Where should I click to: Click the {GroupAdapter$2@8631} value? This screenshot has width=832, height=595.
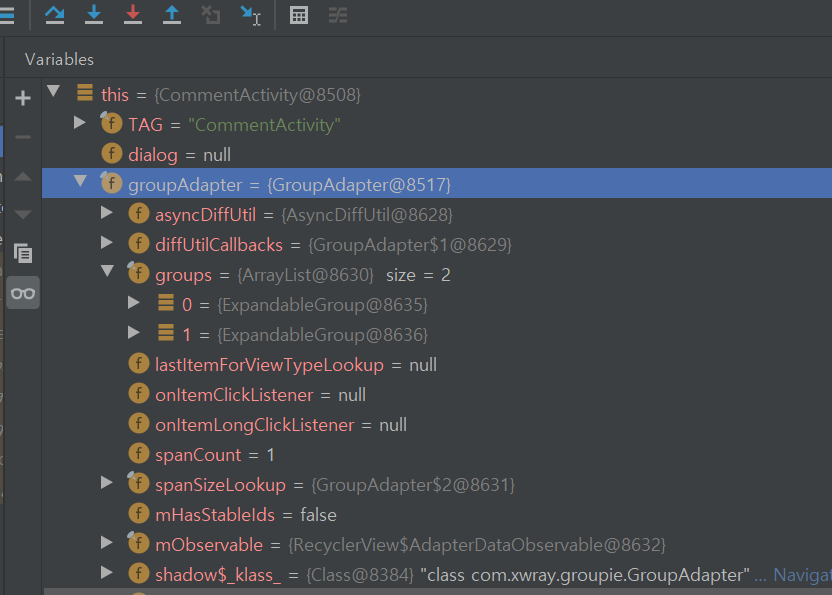click(412, 485)
